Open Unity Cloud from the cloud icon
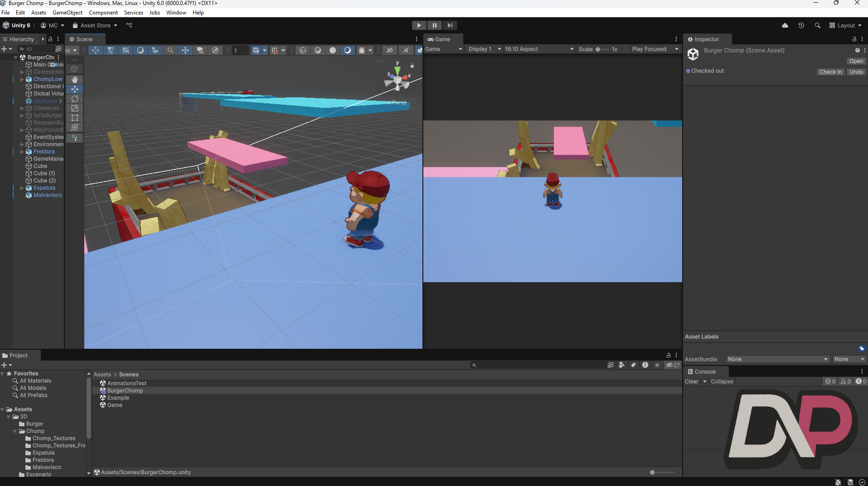This screenshot has height=486, width=868. [x=785, y=25]
